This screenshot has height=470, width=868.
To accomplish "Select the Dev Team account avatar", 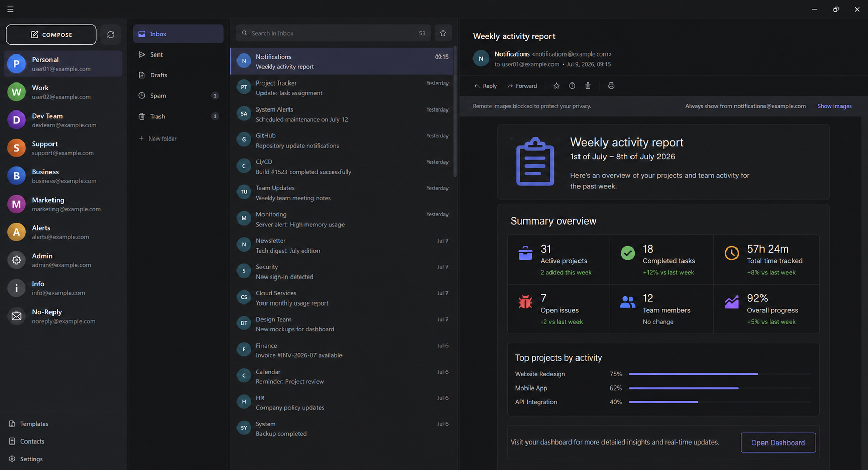I will [x=16, y=120].
